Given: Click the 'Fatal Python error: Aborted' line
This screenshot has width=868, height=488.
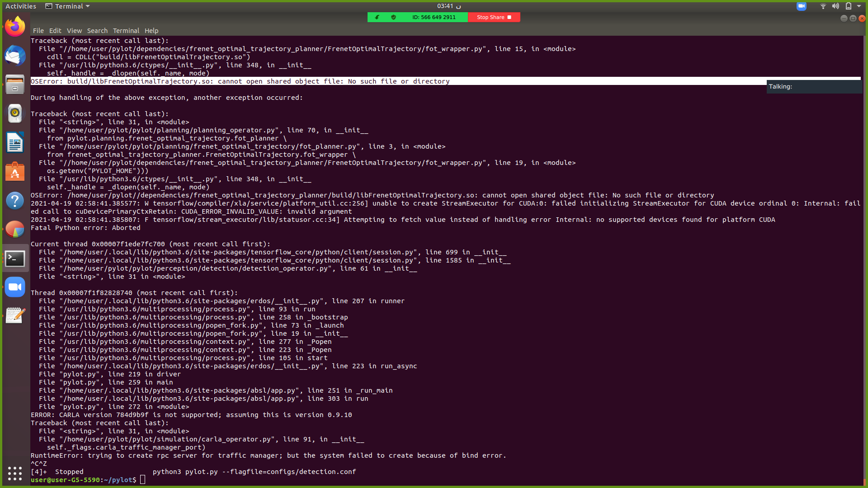Looking at the screenshot, I should 85,228.
